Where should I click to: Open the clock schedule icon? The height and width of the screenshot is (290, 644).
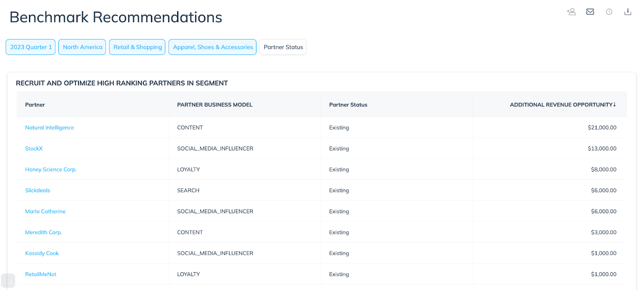(x=609, y=12)
